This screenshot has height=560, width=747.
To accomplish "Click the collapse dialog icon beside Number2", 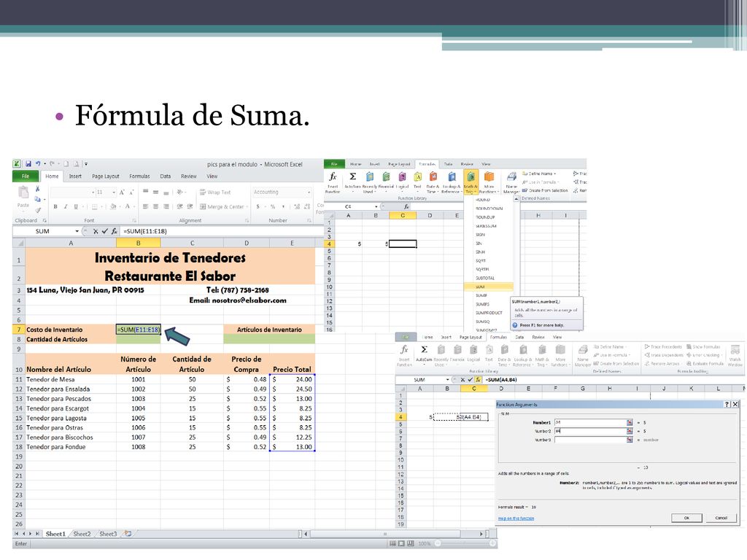I will (630, 431).
